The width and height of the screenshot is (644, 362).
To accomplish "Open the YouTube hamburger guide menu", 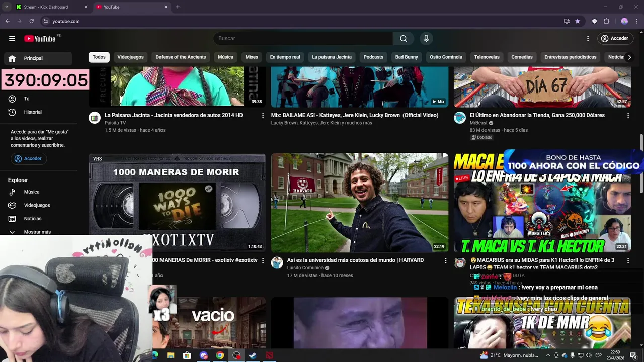I will [x=12, y=38].
